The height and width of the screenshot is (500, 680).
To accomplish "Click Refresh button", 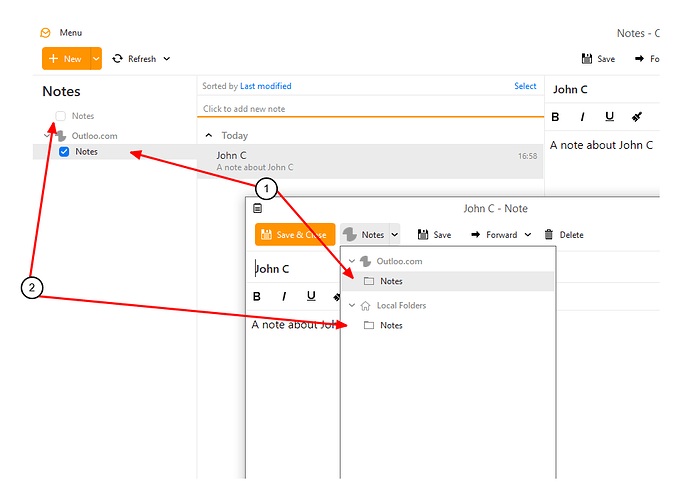I will click(134, 59).
